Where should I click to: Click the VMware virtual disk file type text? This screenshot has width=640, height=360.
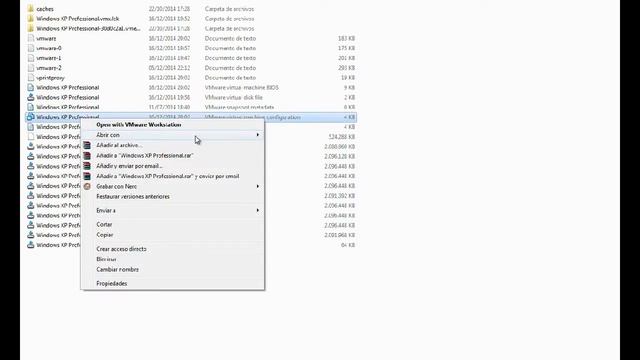[233, 97]
